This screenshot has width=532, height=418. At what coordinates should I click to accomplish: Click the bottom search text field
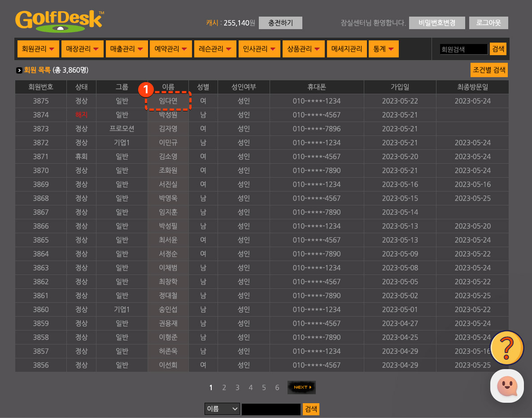(x=271, y=409)
